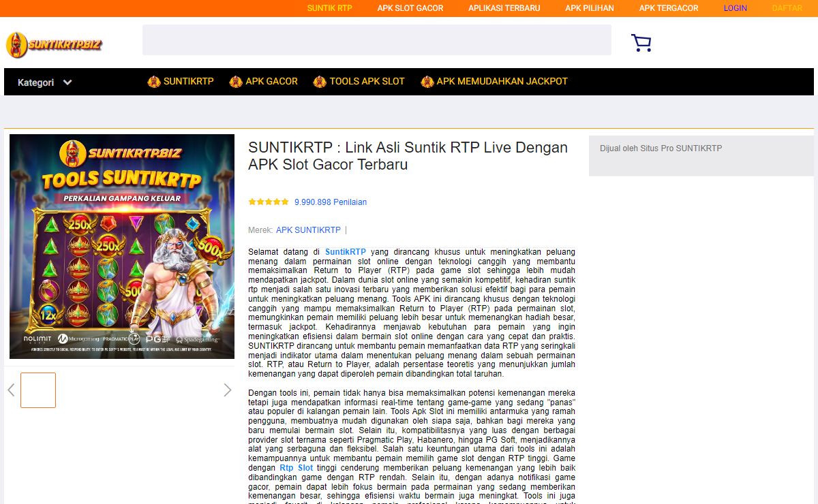Click the APK SUNTIKRTP brand link
Screen dimensions: 818x504
308,230
